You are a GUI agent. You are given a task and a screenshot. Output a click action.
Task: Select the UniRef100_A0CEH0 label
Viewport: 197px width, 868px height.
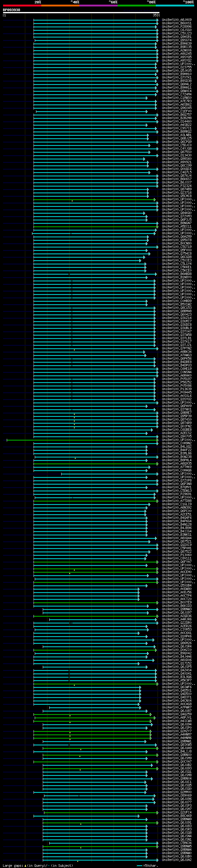click(177, 572)
